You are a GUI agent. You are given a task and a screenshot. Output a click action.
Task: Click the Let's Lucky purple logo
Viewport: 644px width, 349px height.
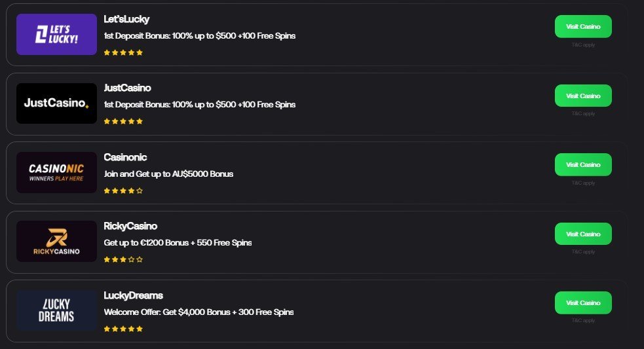[x=57, y=35]
